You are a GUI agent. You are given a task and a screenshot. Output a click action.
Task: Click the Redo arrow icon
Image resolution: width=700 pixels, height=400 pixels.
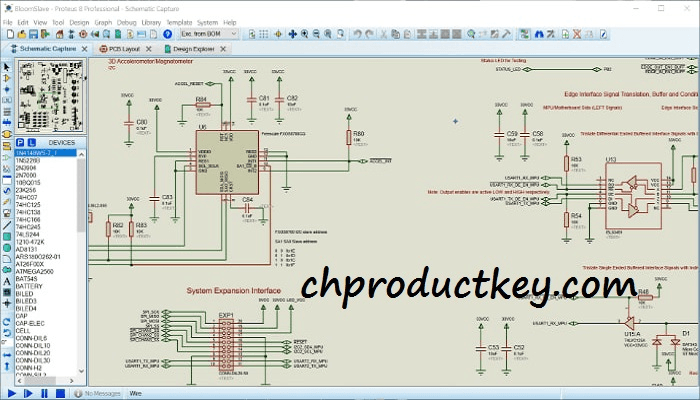[x=369, y=34]
